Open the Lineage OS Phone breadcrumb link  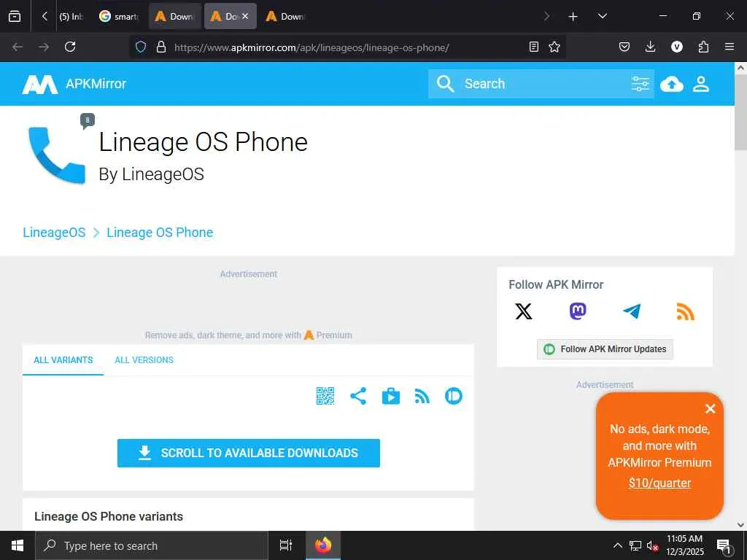(160, 233)
